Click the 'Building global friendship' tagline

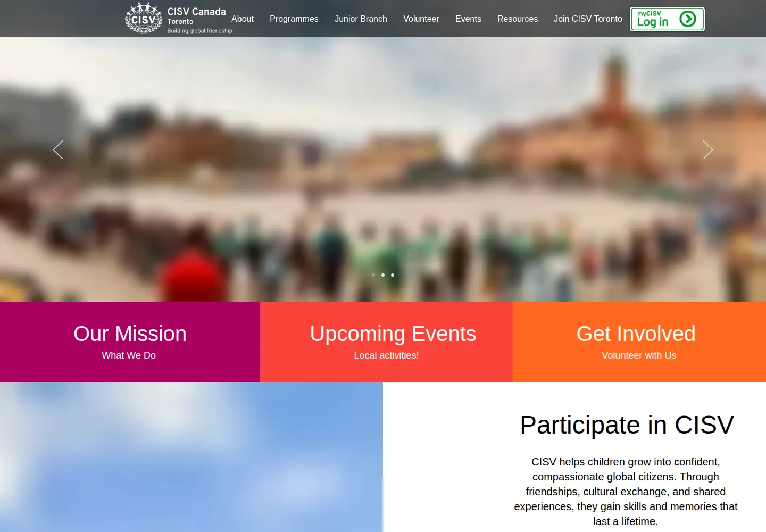point(200,31)
